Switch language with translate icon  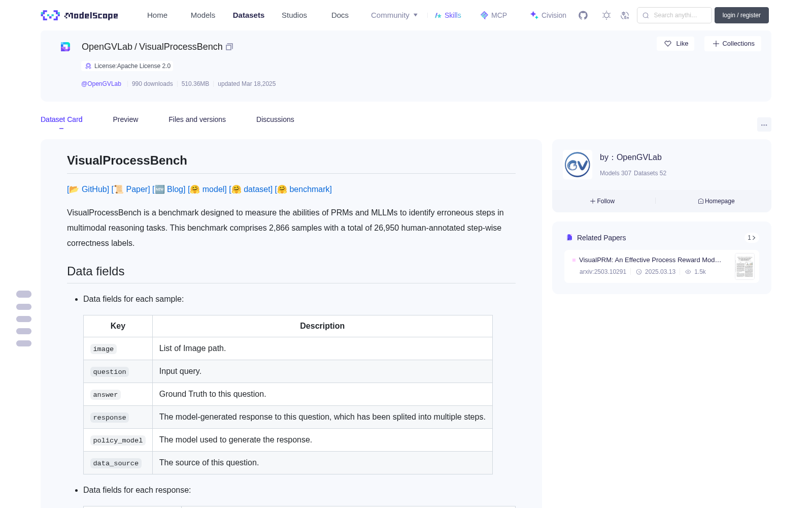coord(625,15)
